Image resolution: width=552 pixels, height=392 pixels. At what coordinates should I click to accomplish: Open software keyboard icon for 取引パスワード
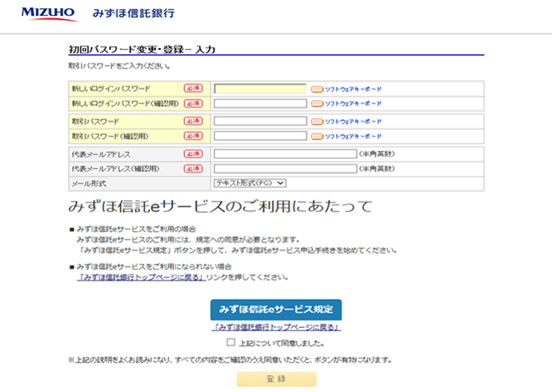317,122
